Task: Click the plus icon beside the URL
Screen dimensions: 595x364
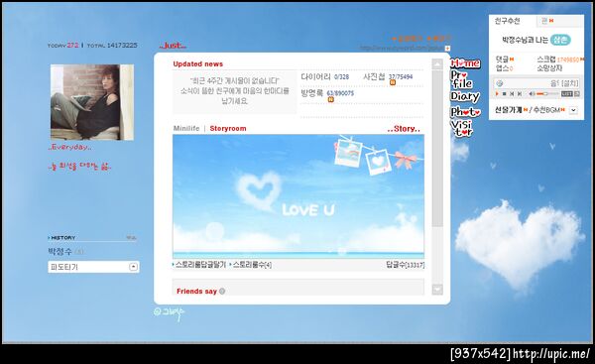Action: [447, 49]
